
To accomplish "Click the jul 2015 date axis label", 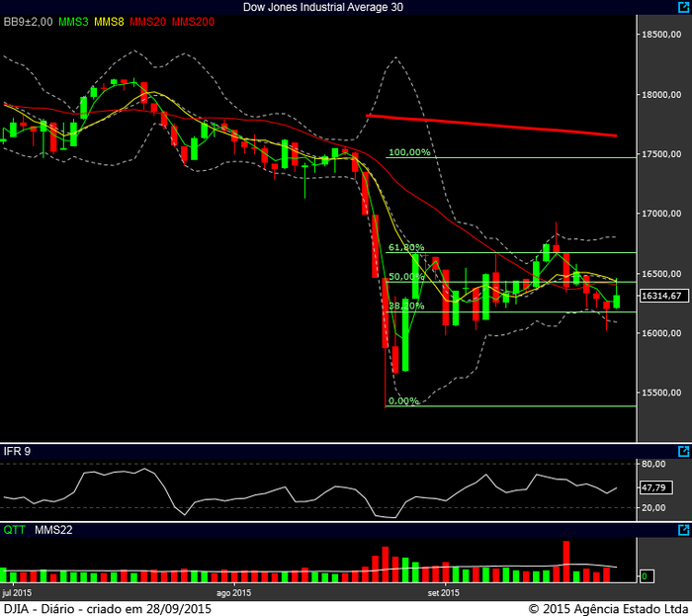I will pyautogui.click(x=17, y=593).
